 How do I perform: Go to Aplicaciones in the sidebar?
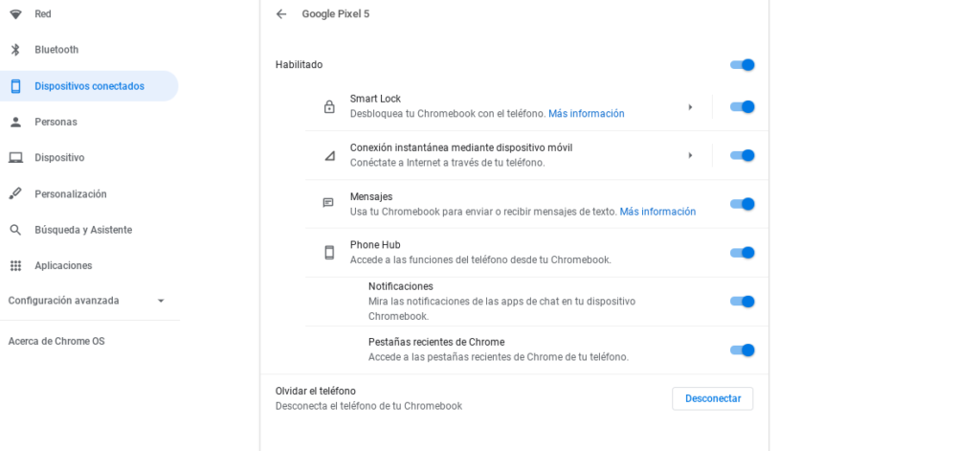(63, 265)
